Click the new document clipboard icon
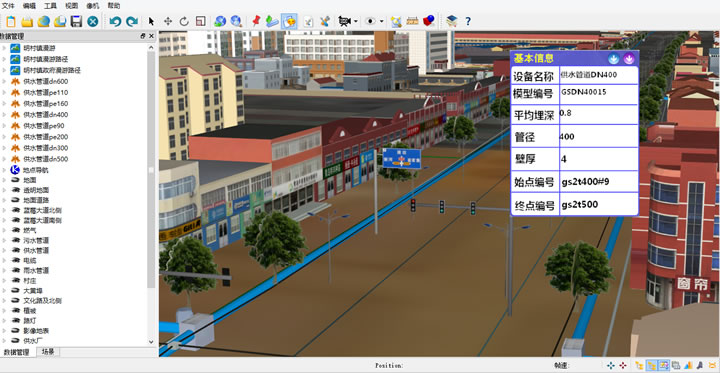 (x=11, y=21)
